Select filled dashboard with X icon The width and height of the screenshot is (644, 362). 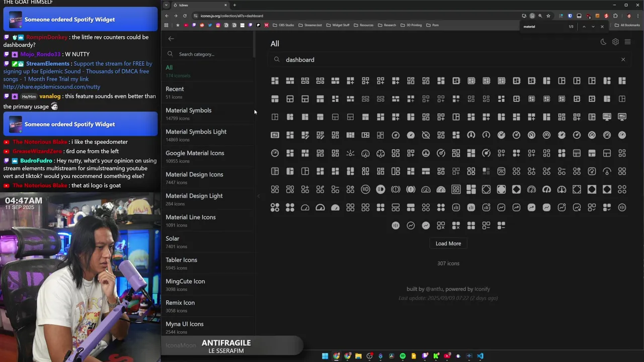coord(456,225)
